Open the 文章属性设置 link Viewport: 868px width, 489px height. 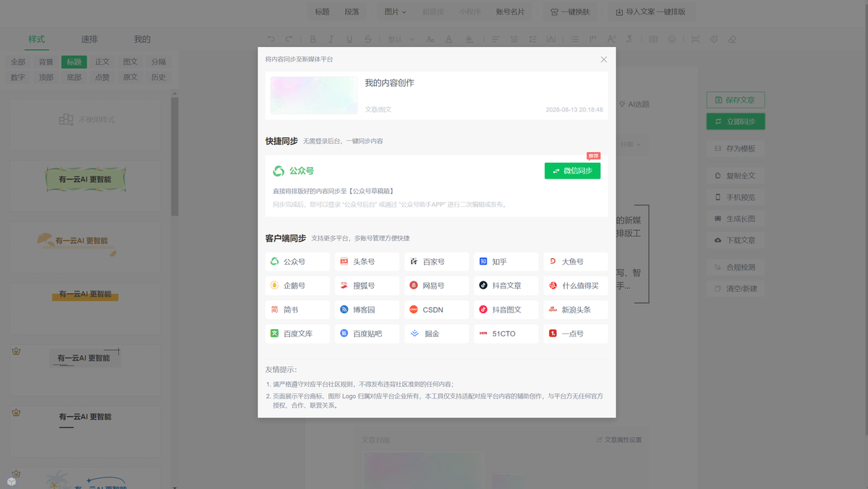pos(618,440)
